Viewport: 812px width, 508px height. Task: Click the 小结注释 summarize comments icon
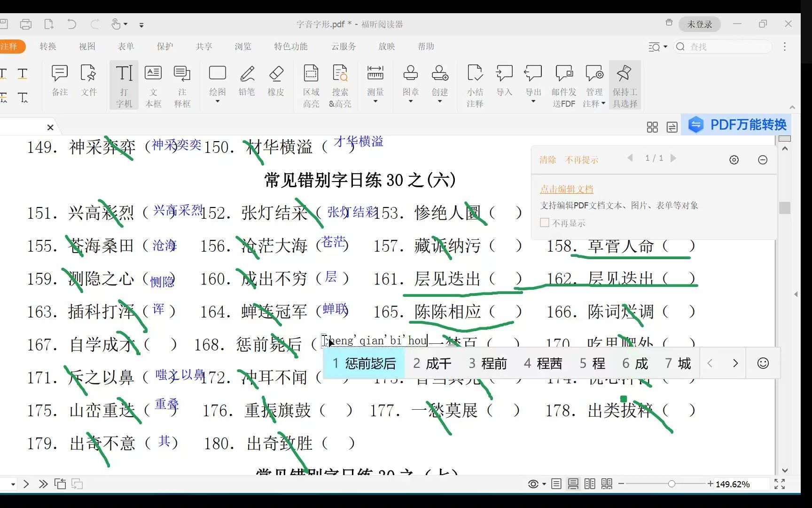475,85
